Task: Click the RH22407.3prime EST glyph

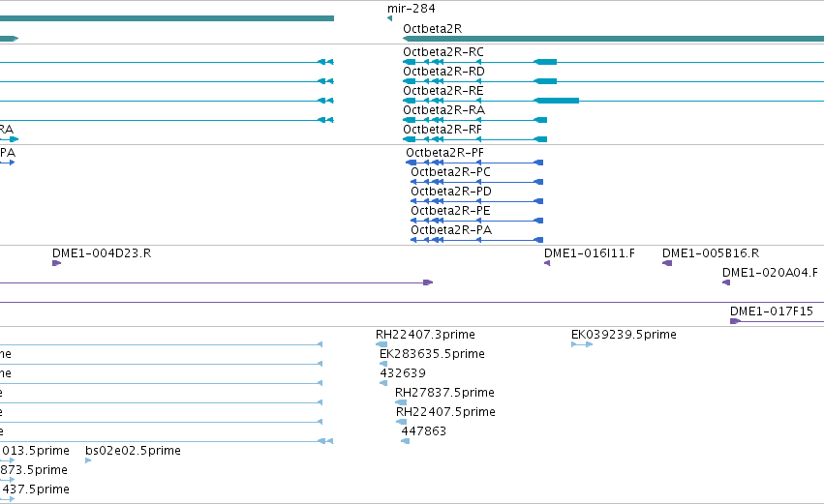Action: click(x=381, y=344)
